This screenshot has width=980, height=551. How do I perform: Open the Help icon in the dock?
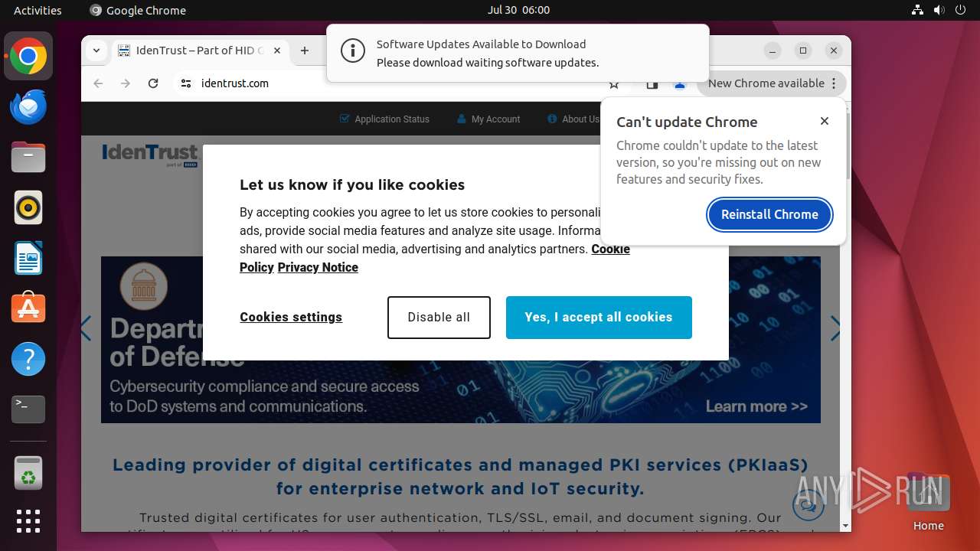point(28,359)
